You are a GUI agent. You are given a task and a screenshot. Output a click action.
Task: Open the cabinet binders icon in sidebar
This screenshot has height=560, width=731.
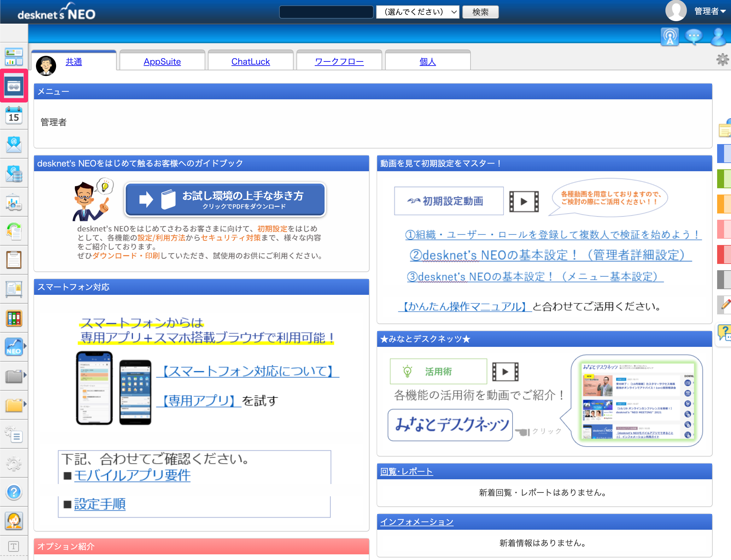point(14,318)
